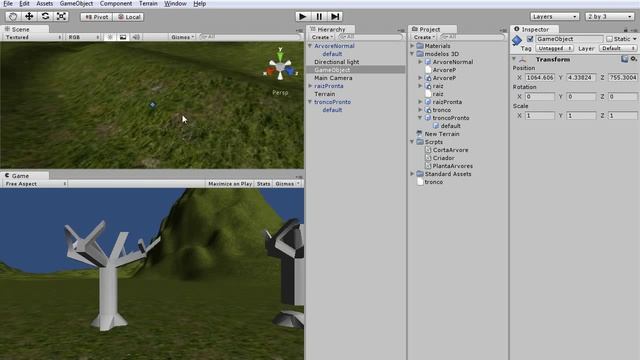640x360 pixels.
Task: Click the Position X input field
Action: [540, 78]
